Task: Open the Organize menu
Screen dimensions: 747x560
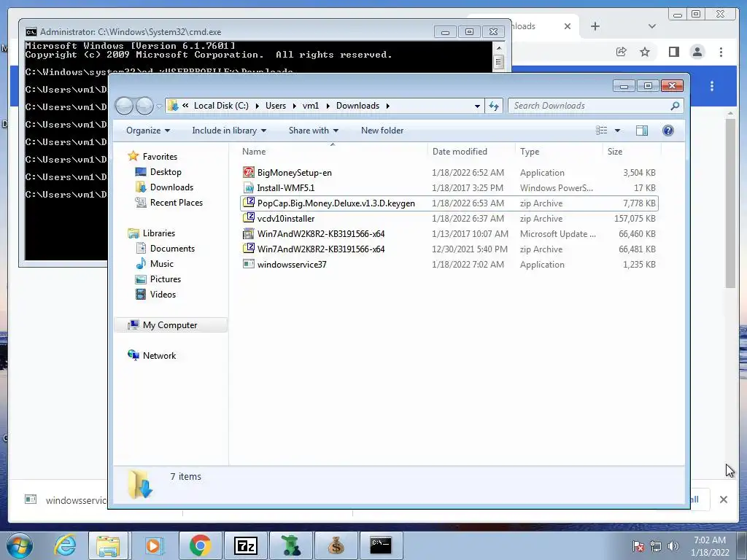Action: pyautogui.click(x=148, y=131)
